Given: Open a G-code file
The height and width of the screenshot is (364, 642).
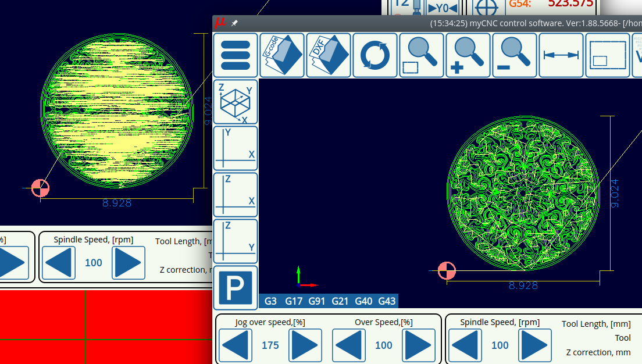Looking at the screenshot, I should pyautogui.click(x=282, y=55).
